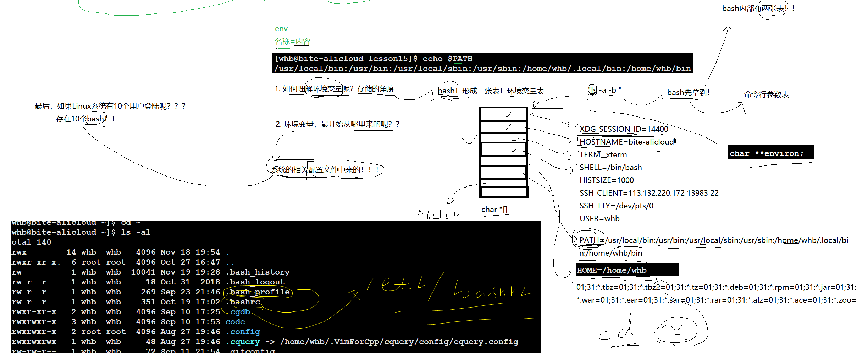Select the cquery.config symlink target path
This screenshot has height=353, width=868.
[399, 342]
